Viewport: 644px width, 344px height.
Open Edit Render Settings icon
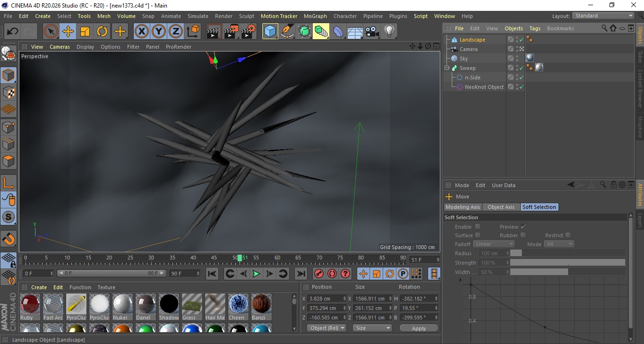click(249, 32)
